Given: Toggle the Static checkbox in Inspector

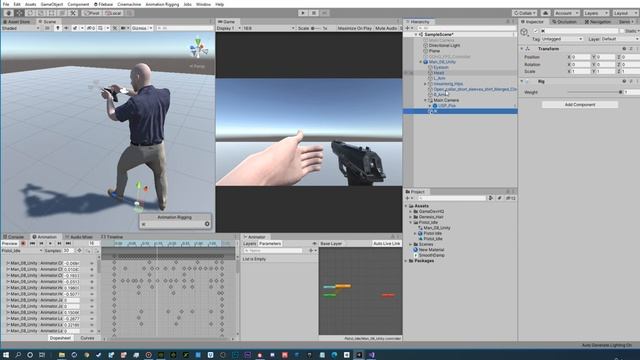Looking at the screenshot, I should [622, 31].
